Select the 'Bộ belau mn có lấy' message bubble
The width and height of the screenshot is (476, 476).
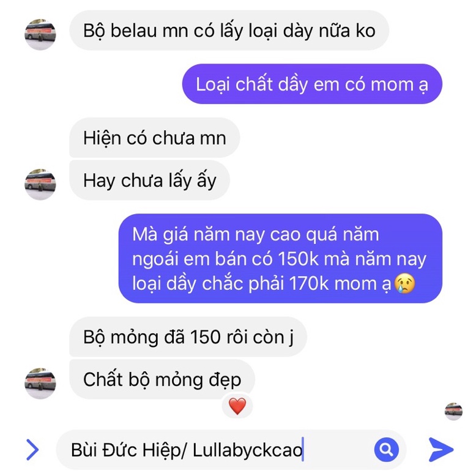pyautogui.click(x=229, y=31)
